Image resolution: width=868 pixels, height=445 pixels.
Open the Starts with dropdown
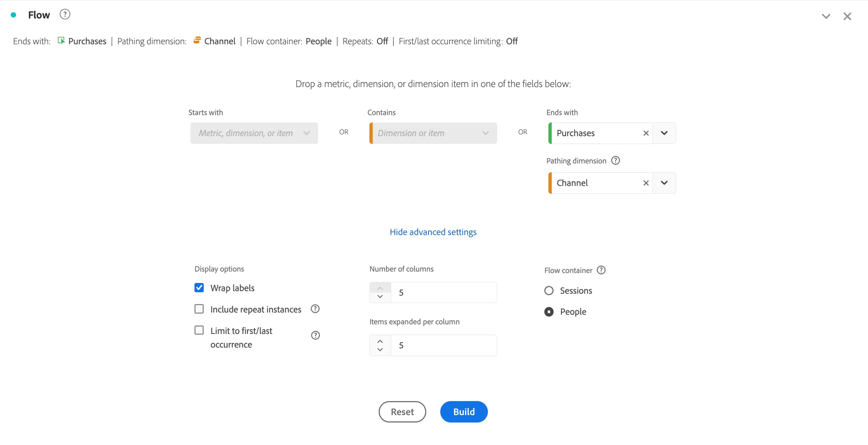coord(254,133)
